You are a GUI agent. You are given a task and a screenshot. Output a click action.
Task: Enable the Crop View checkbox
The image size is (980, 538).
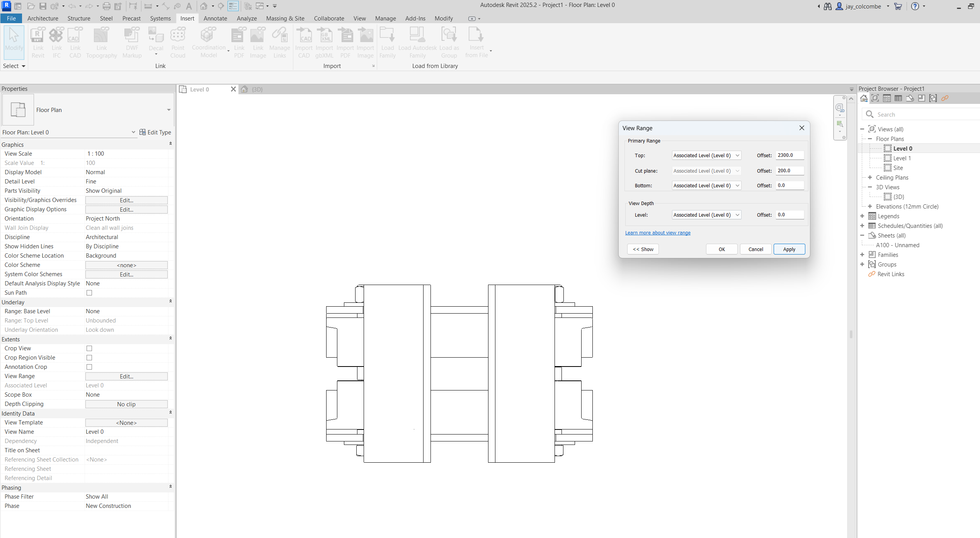point(89,348)
